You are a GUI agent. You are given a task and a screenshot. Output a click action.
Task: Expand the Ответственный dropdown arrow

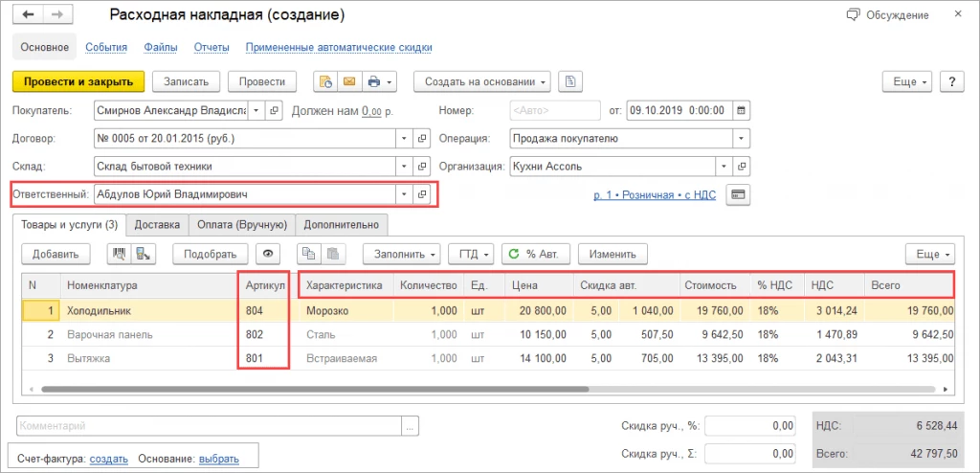coord(405,194)
